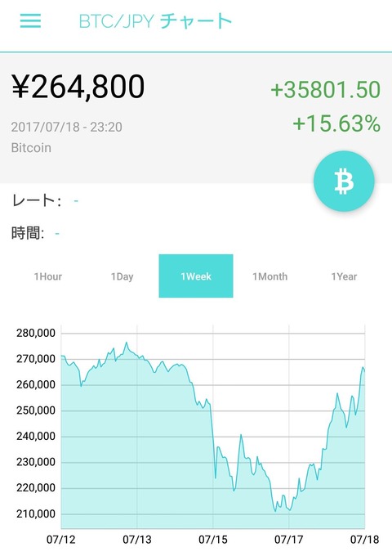Image resolution: width=392 pixels, height=556 pixels.
Task: Tap the レート rate readout field
Action: [x=45, y=200]
